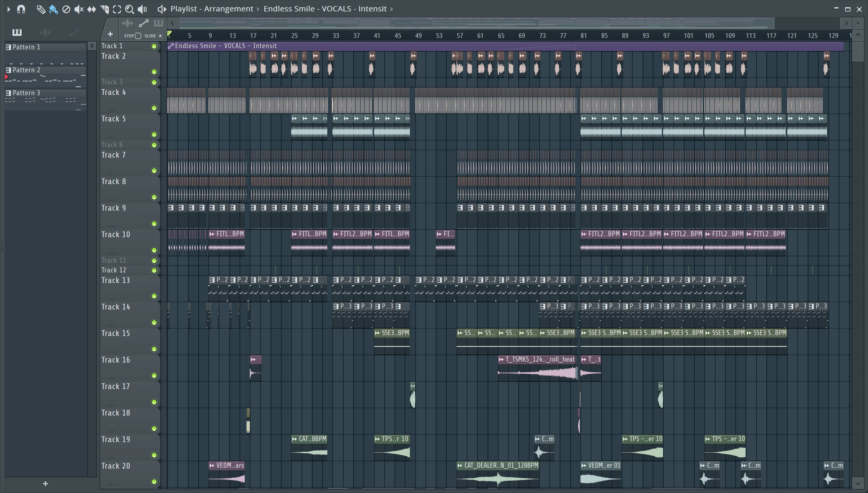868x493 pixels.
Task: Focus audio clips using the waveform icon
Action: pos(127,24)
